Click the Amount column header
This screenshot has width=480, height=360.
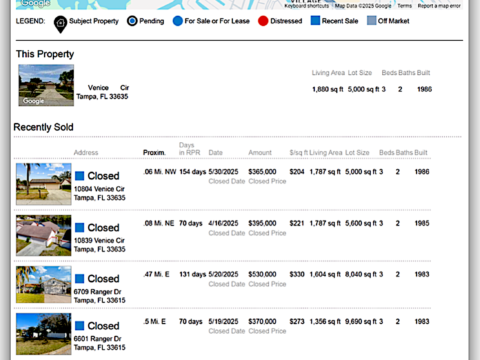tap(260, 152)
